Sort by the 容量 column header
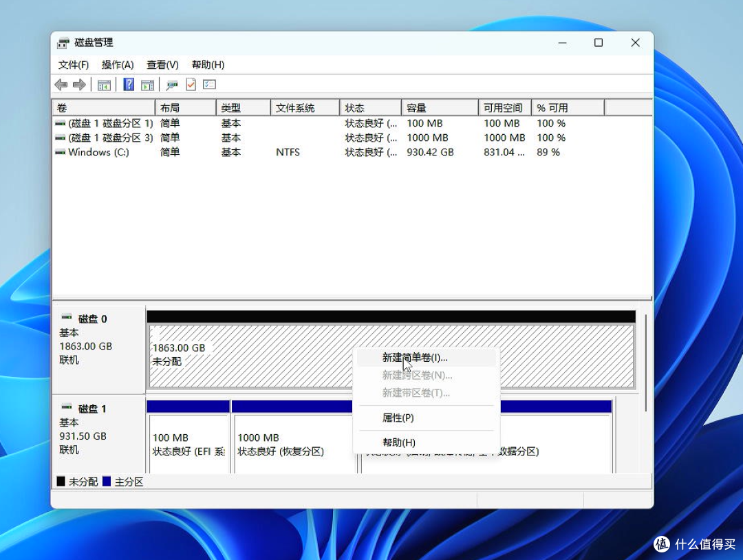 point(440,108)
